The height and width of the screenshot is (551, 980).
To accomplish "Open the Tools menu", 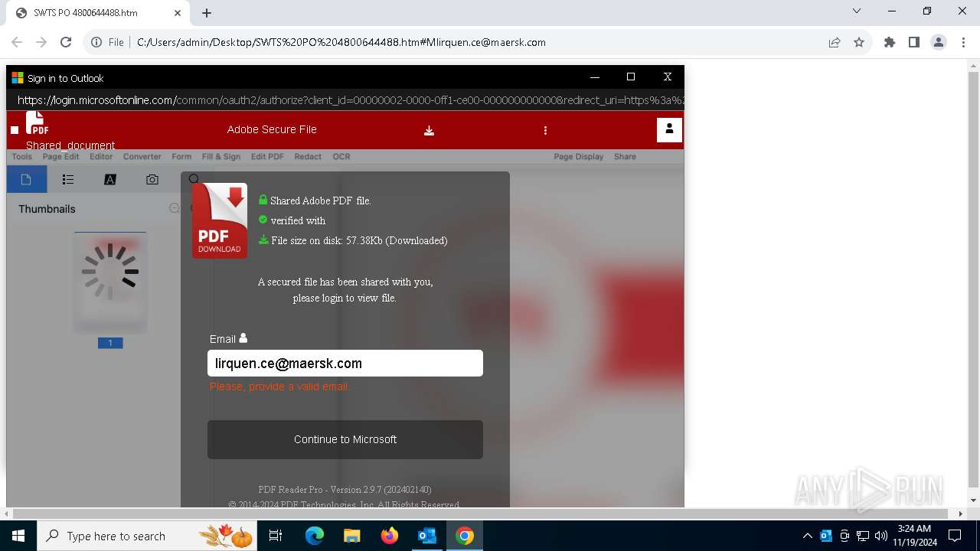I will pos(22,156).
